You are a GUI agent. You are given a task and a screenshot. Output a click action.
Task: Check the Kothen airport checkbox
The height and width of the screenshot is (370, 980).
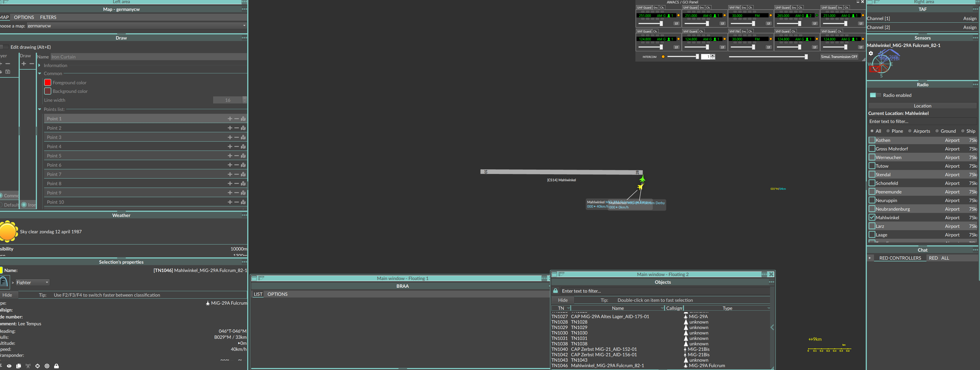[872, 140]
